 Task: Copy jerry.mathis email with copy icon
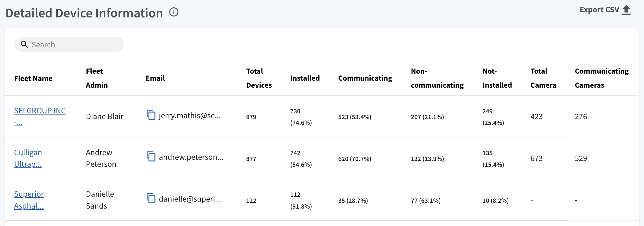point(151,115)
